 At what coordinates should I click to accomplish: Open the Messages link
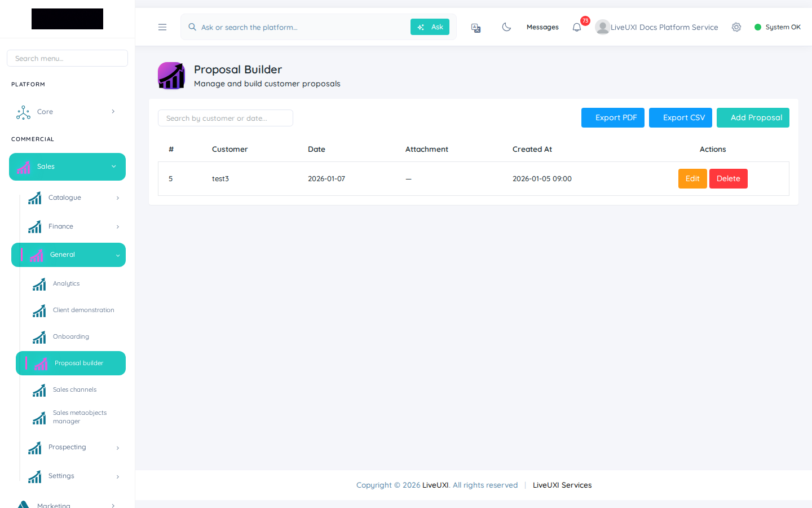click(x=542, y=27)
